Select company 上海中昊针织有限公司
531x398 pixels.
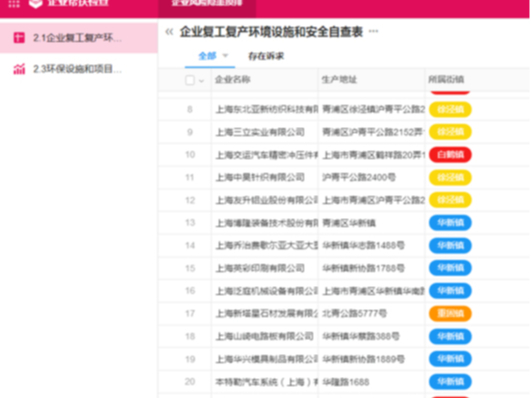[260, 177]
